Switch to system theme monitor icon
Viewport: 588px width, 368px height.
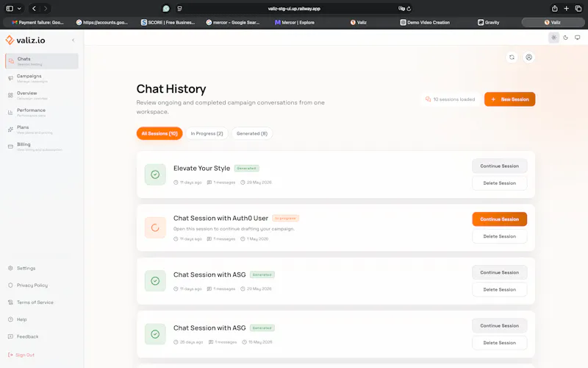578,38
